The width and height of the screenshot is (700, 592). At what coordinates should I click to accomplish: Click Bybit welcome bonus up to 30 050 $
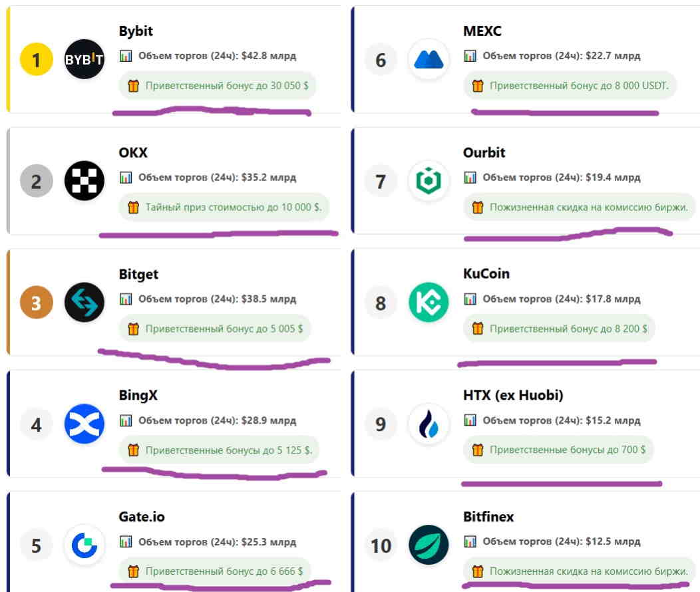click(218, 86)
